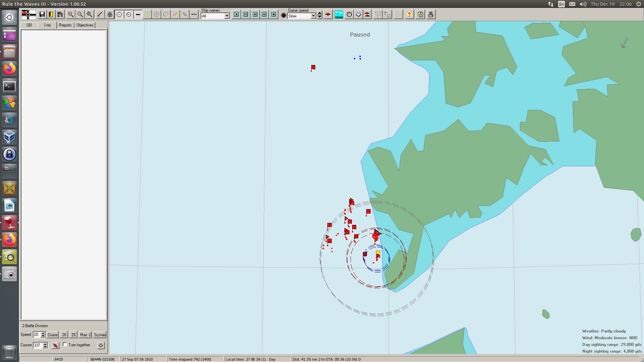Zoom in with the plus magnifier
644x362 pixels.
70,14
